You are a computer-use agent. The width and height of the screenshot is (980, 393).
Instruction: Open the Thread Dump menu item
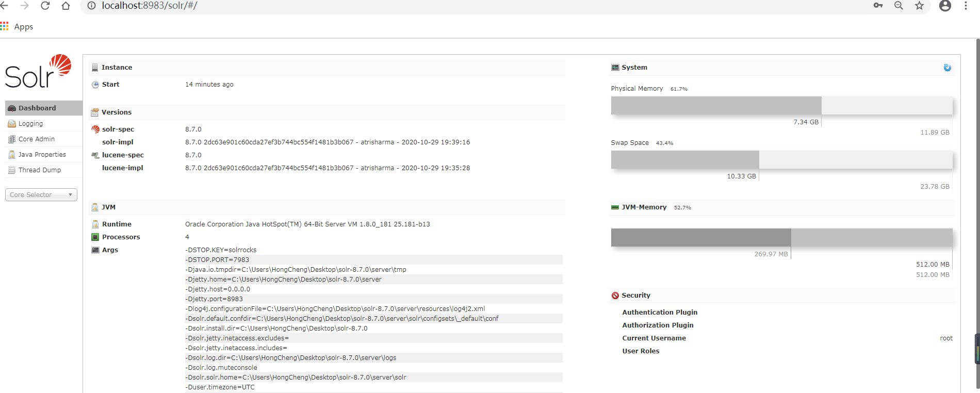click(x=44, y=170)
